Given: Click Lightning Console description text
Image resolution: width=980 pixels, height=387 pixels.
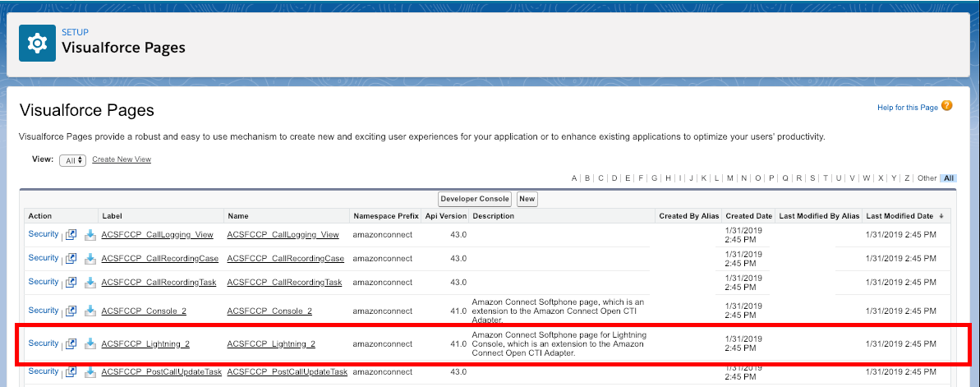Looking at the screenshot, I should (559, 343).
